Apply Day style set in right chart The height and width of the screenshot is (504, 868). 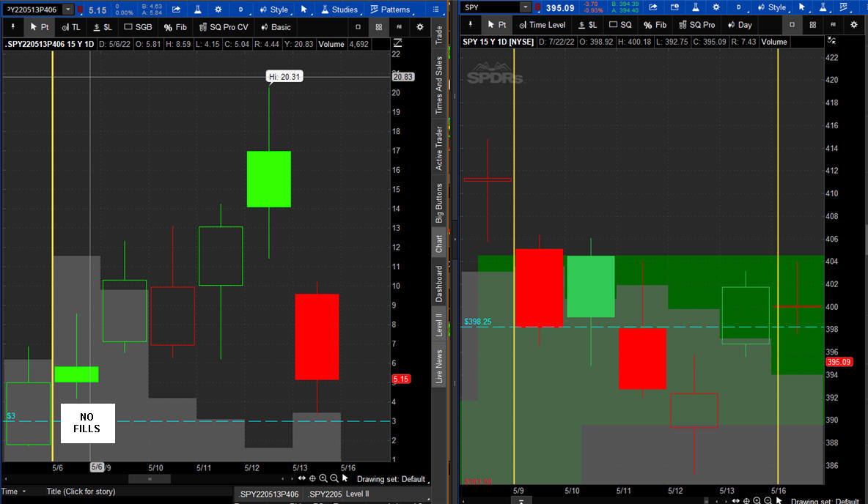(740, 24)
